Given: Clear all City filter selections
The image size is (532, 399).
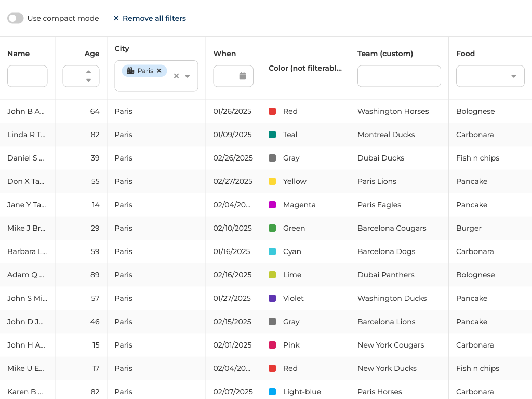Looking at the screenshot, I should [x=176, y=76].
